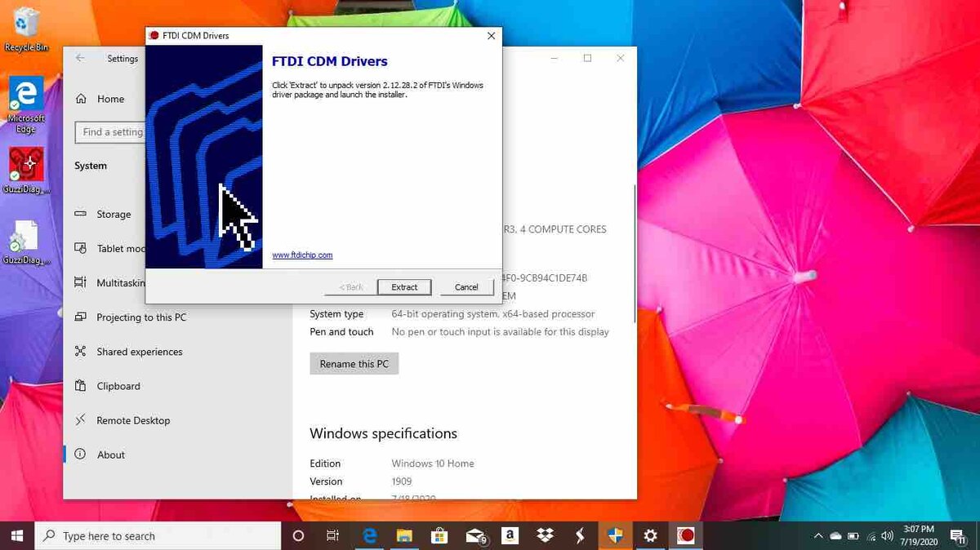Open Mail app from the taskbar
Screen dimensions: 980x550
coord(475,536)
